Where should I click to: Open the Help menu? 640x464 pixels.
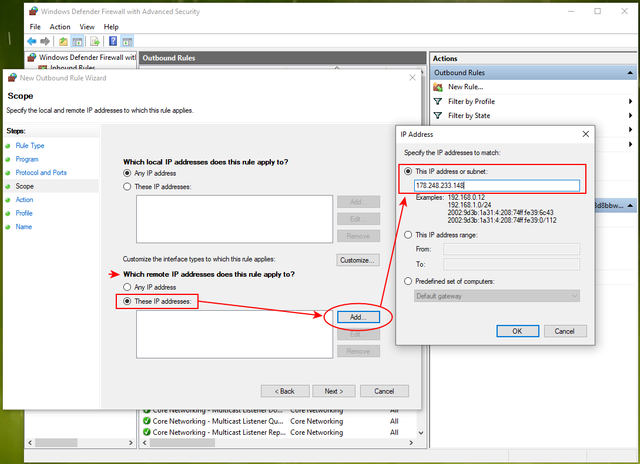111,27
